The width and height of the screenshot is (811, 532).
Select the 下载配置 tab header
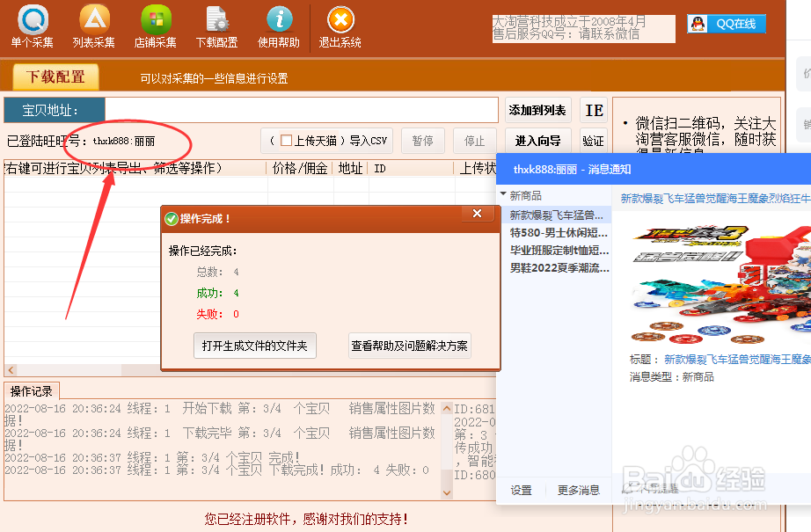click(55, 77)
